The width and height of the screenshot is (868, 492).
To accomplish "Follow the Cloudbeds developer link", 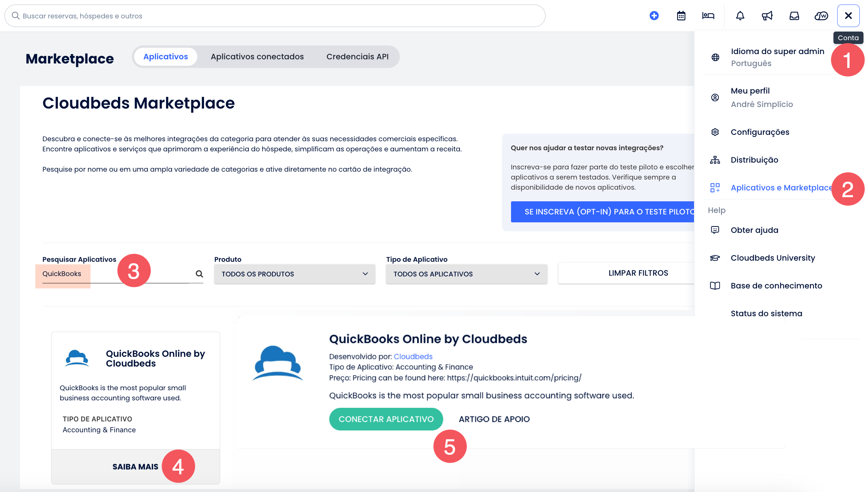I will point(413,356).
